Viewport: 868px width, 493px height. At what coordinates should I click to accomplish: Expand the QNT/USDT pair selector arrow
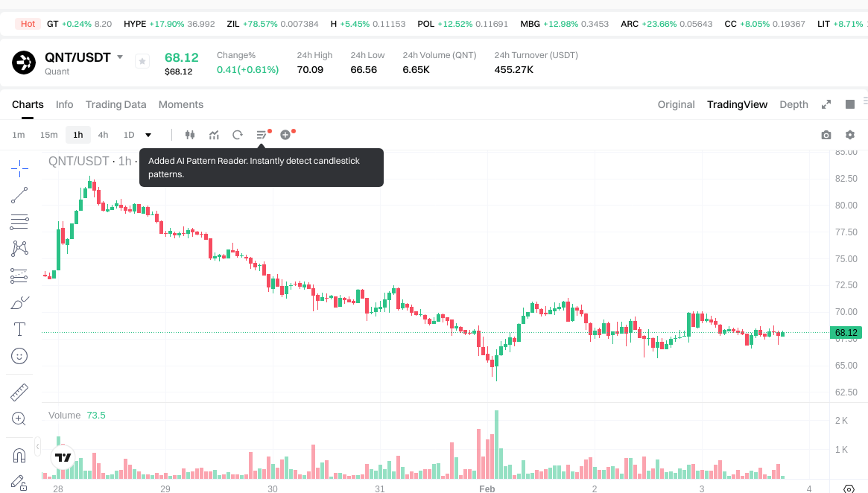(x=120, y=57)
